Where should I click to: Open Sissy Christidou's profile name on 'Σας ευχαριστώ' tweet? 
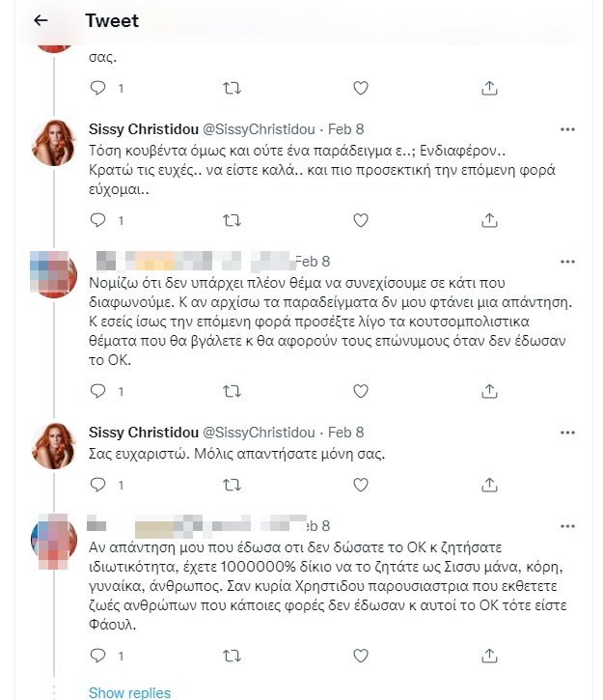pos(142,432)
